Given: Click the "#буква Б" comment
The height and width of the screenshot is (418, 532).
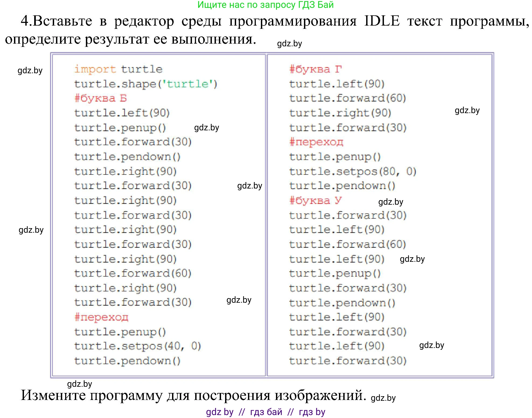Looking at the screenshot, I should point(100,98).
